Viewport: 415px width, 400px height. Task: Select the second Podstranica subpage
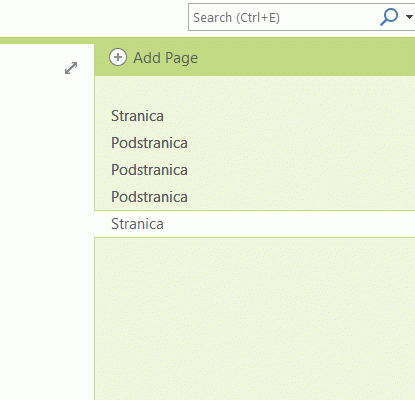149,170
